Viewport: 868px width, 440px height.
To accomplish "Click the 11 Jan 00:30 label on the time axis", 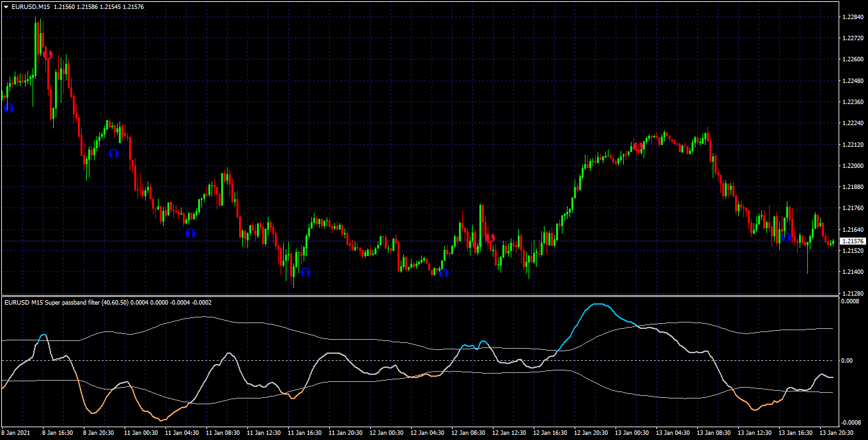I will coord(142,432).
